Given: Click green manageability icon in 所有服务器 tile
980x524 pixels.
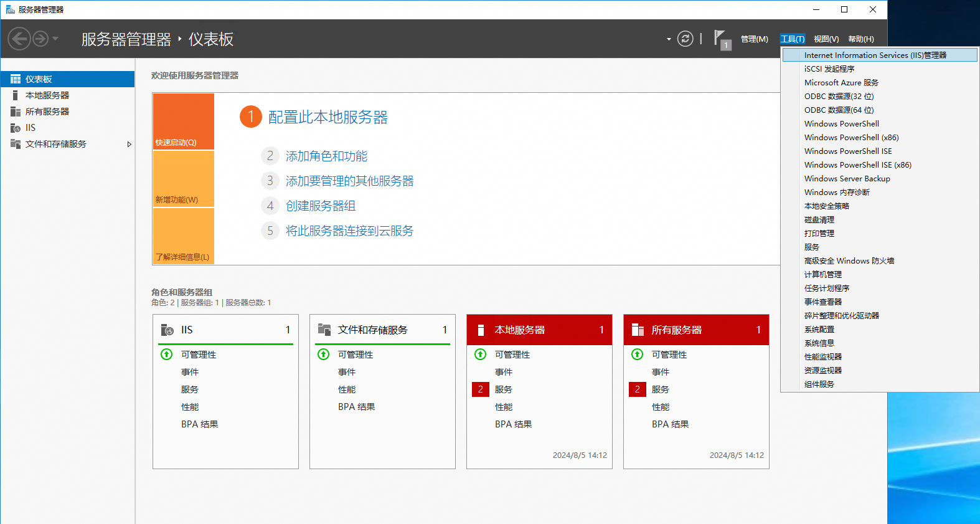Looking at the screenshot, I should pyautogui.click(x=638, y=355).
